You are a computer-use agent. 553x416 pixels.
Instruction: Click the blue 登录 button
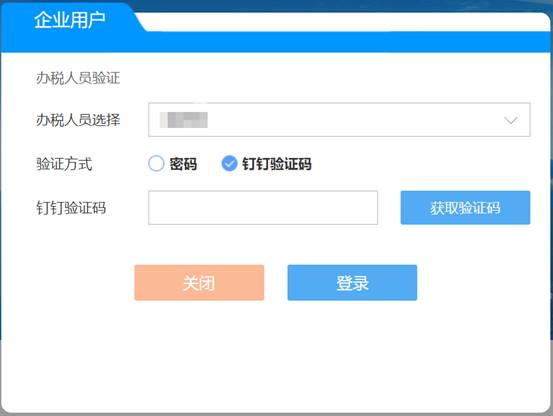point(352,283)
